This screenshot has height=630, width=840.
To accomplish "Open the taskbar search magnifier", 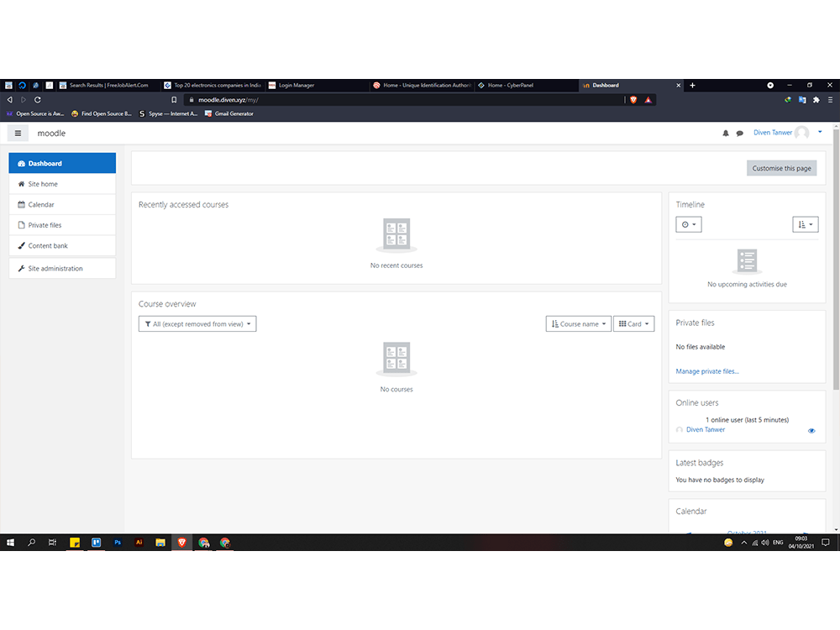I will [32, 543].
